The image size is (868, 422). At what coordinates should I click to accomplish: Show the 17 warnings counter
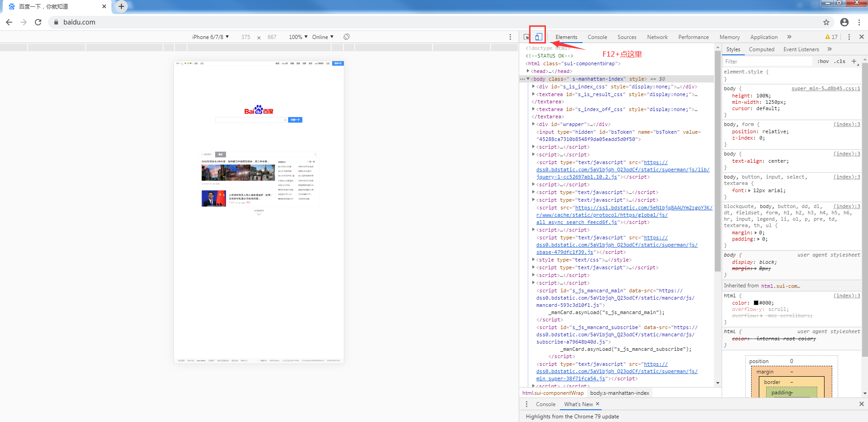pos(831,37)
